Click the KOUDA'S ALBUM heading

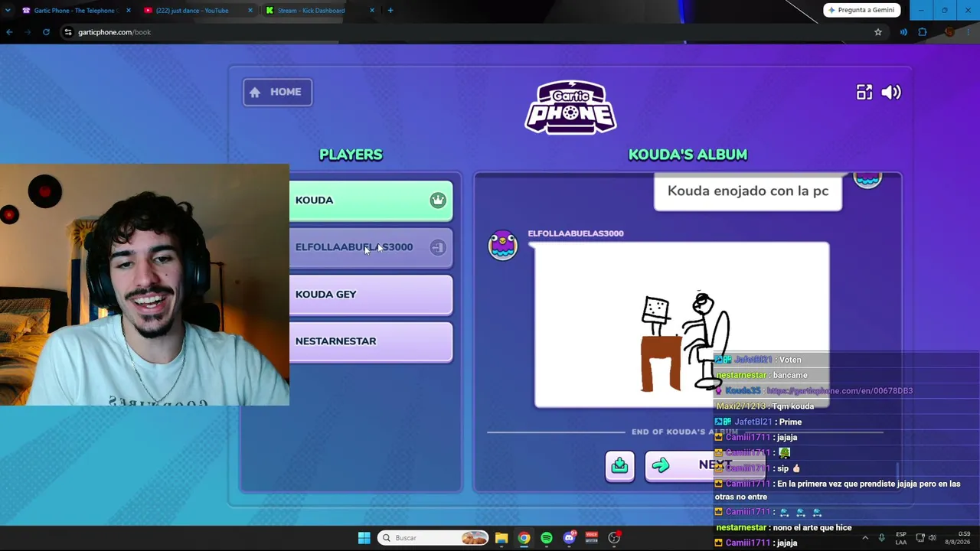pyautogui.click(x=688, y=155)
